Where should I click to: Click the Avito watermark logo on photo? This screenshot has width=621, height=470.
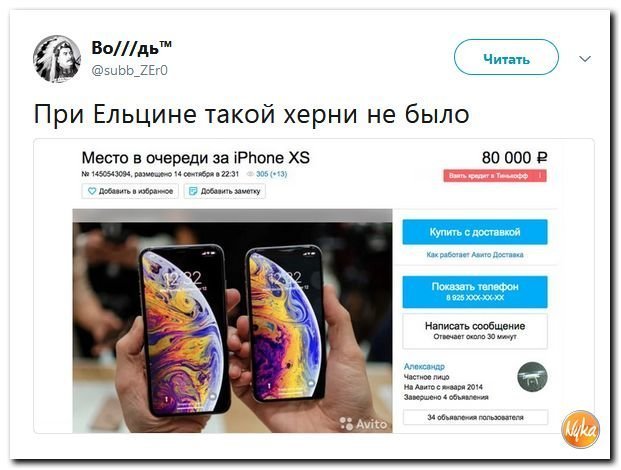click(364, 424)
